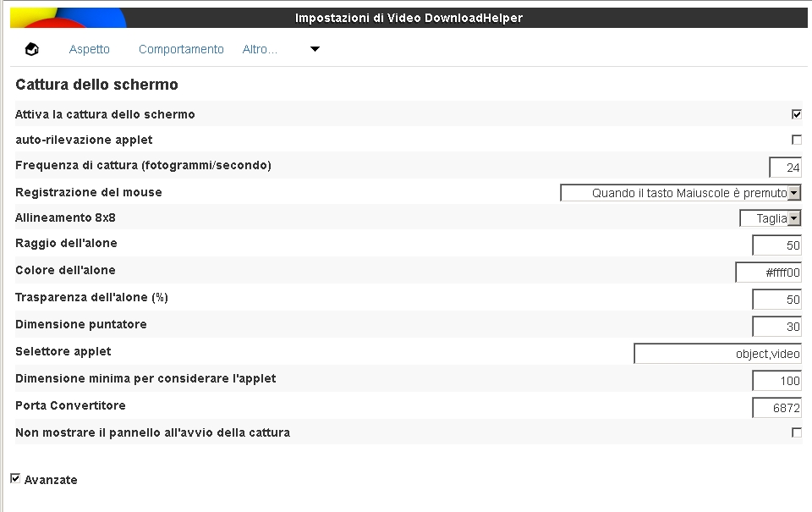This screenshot has height=512, width=812.
Task: Click the home icon in the settings tabs
Action: click(32, 49)
